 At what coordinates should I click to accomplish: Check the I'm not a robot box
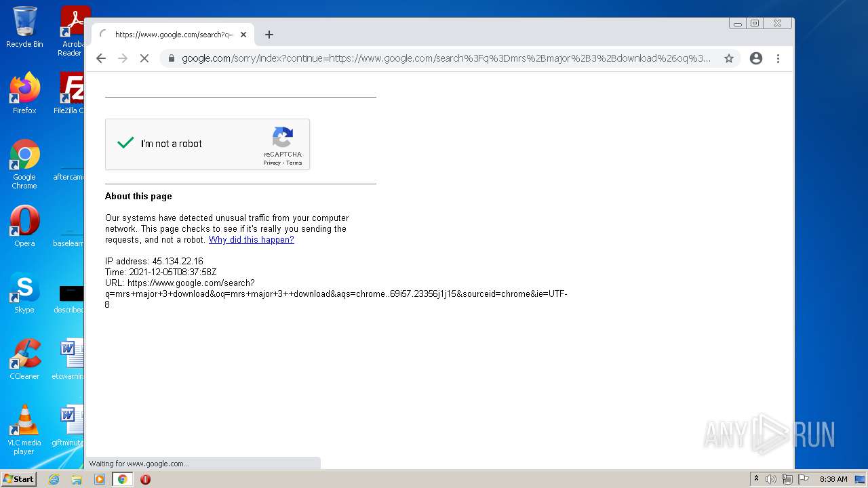[x=125, y=143]
